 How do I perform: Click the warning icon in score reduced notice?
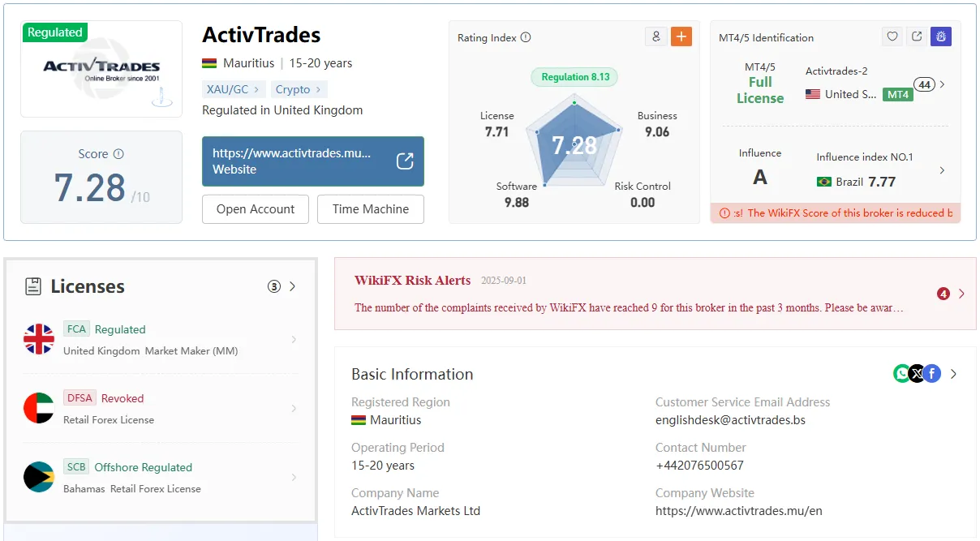[x=724, y=213]
